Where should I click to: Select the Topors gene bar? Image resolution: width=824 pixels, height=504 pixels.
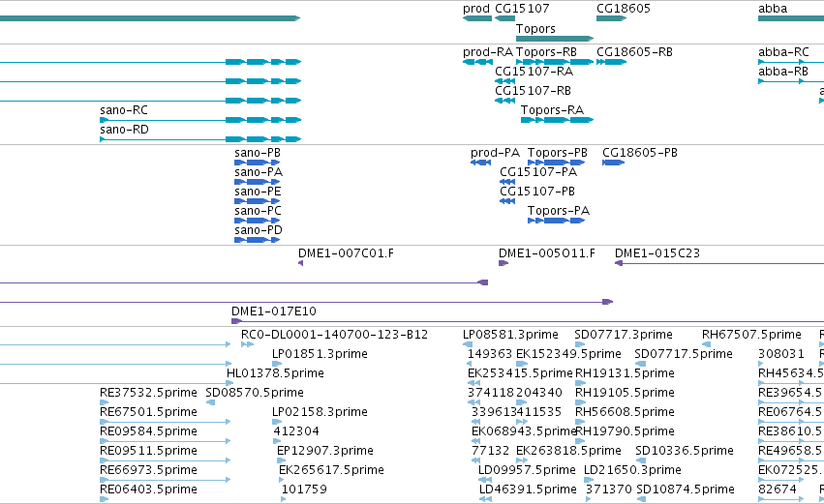[555, 39]
